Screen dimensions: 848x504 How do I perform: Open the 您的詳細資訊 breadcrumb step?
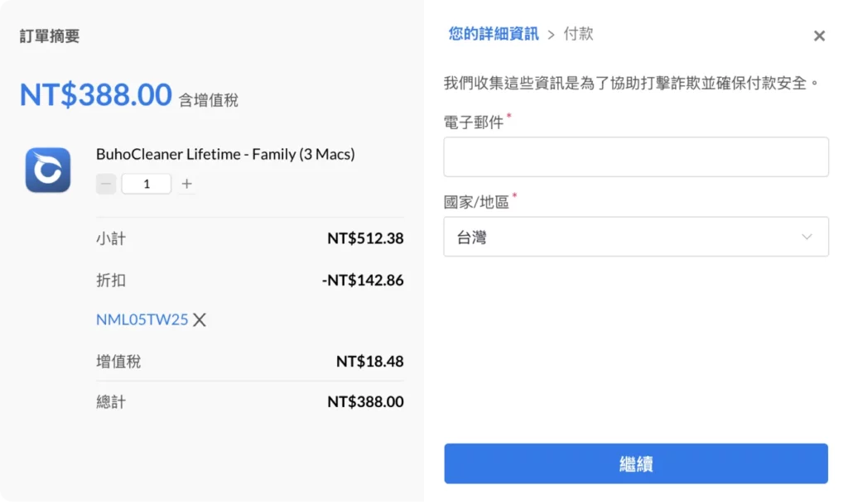pos(494,34)
